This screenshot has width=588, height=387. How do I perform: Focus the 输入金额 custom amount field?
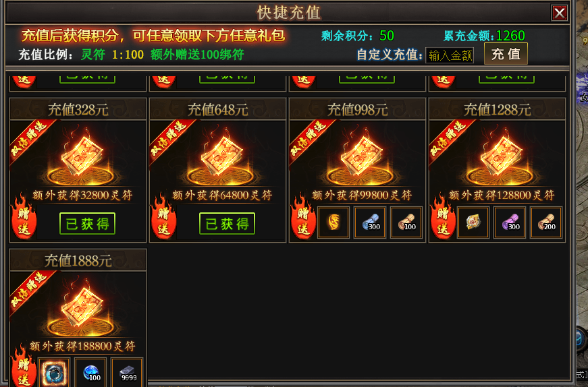pos(449,55)
